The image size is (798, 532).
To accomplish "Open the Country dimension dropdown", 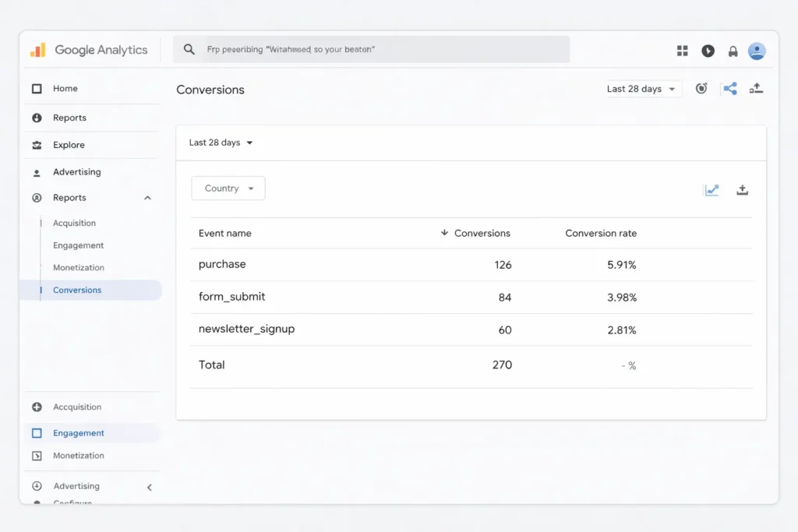I will coord(228,188).
